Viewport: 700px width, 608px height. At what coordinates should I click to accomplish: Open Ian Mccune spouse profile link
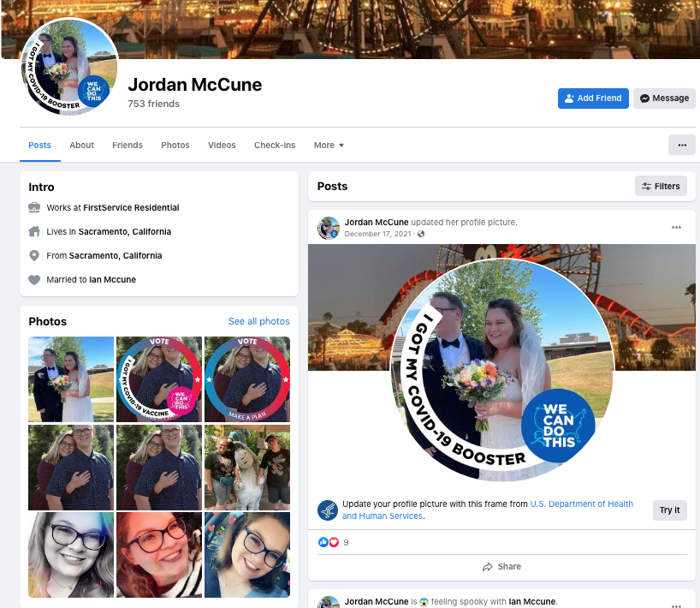112,280
